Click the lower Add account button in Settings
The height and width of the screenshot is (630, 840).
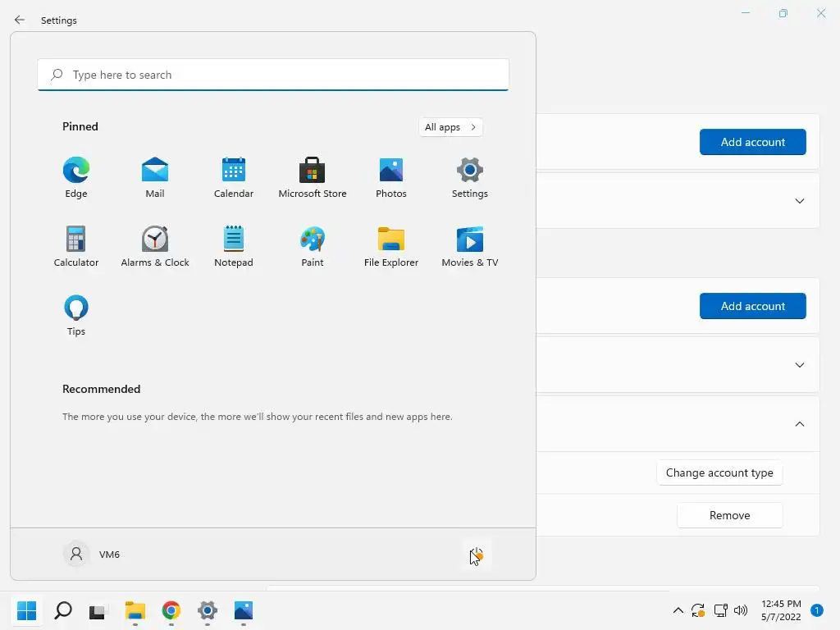tap(753, 306)
